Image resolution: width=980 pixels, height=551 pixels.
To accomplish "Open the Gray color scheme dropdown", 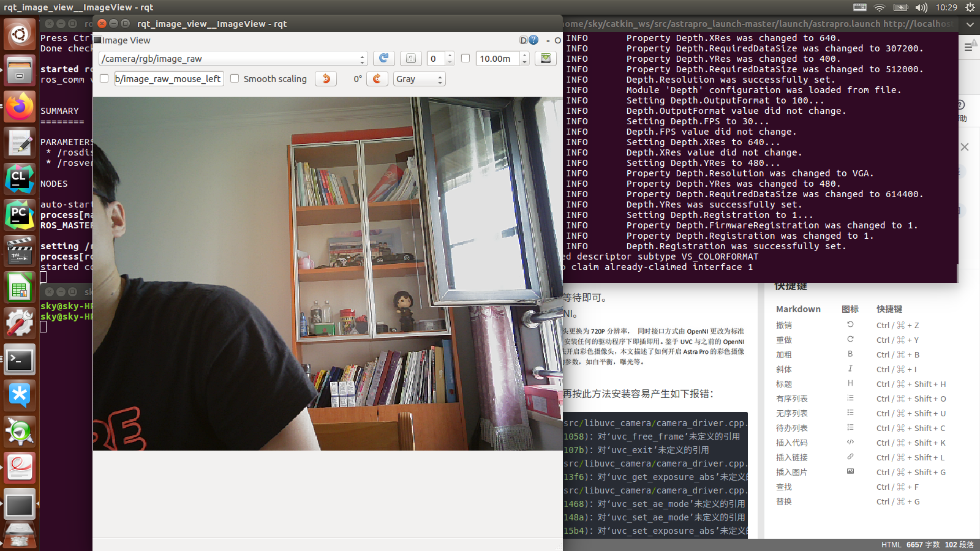I will click(419, 78).
